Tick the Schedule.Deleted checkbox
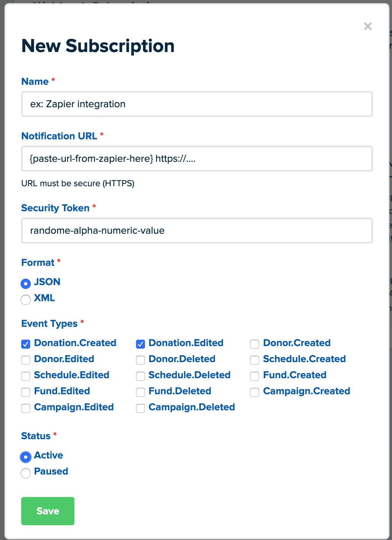Image resolution: width=392 pixels, height=540 pixels. (141, 376)
